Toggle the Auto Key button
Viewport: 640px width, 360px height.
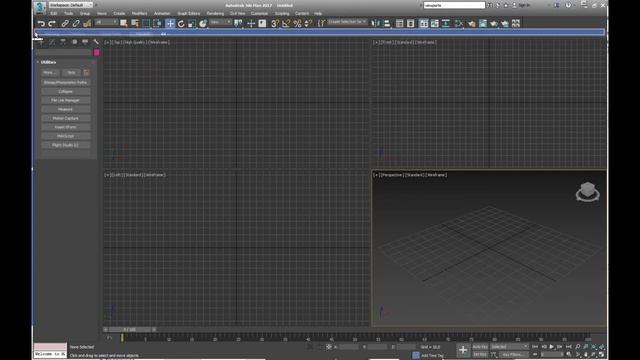click(x=480, y=347)
